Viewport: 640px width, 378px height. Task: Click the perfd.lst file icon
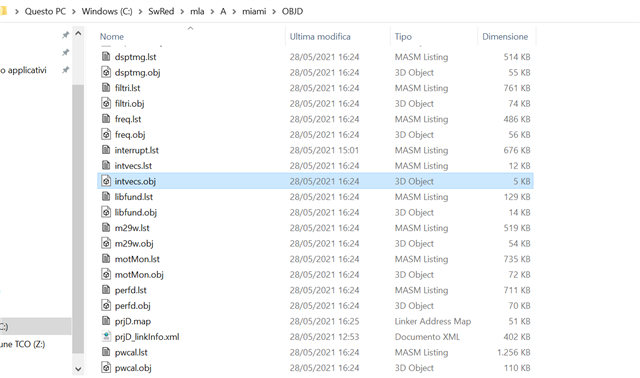[x=106, y=289]
